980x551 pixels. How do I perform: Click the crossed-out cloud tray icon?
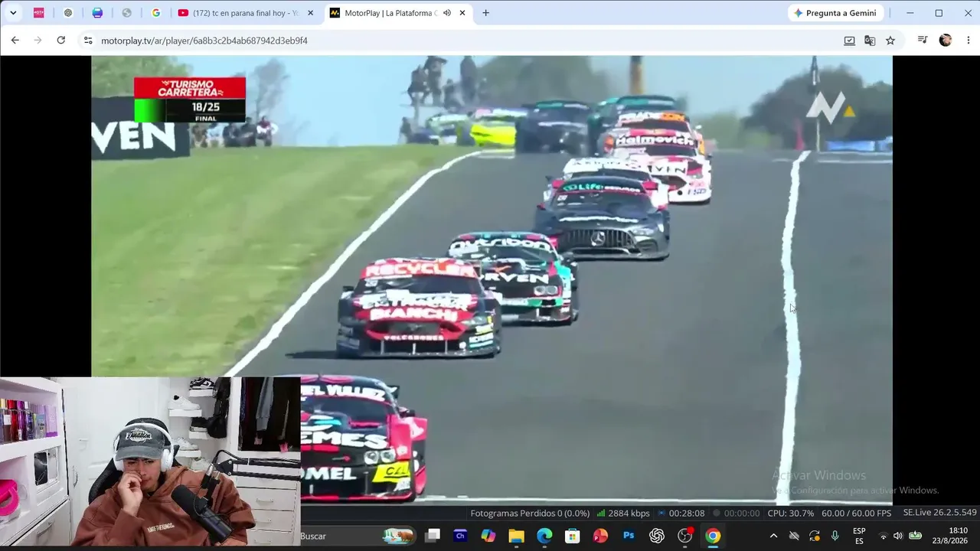(x=794, y=536)
